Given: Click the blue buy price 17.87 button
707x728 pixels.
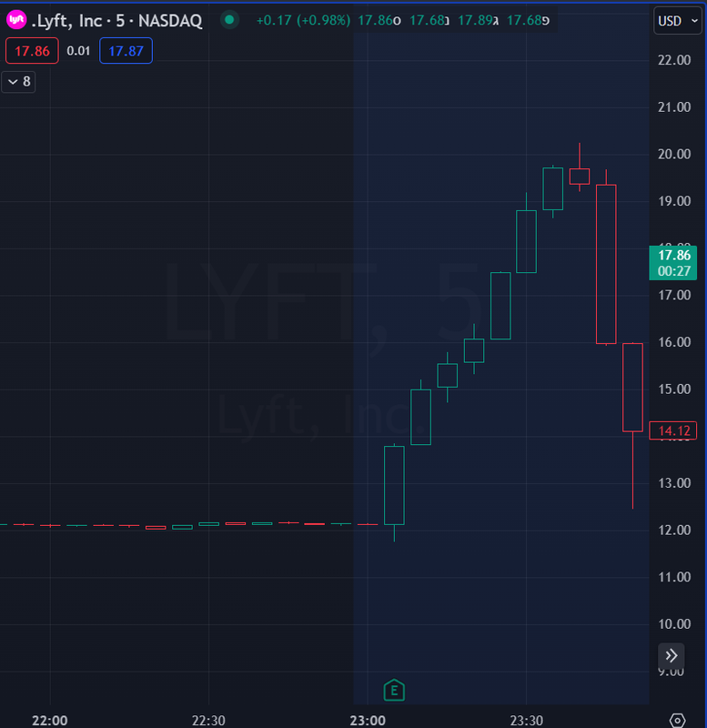Looking at the screenshot, I should pos(126,51).
